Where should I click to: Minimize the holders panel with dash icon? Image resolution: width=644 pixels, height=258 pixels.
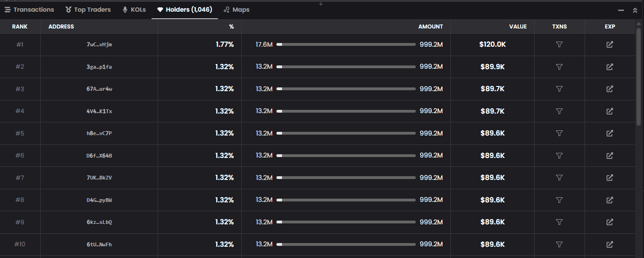coord(621,10)
